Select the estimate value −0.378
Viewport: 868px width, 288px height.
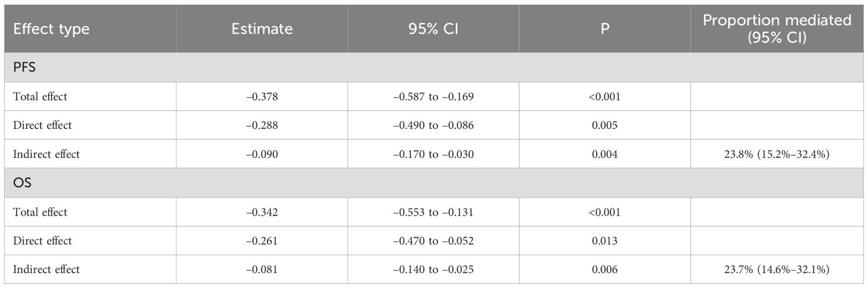point(262,97)
